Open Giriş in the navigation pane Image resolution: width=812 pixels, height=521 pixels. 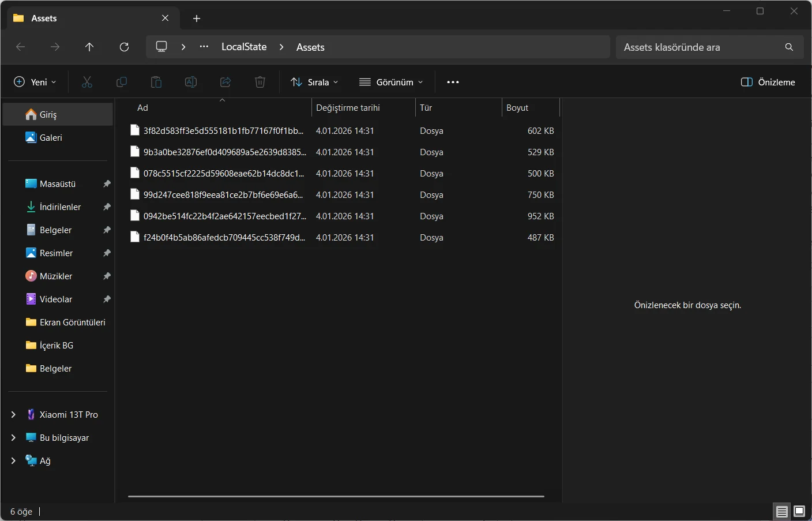58,114
